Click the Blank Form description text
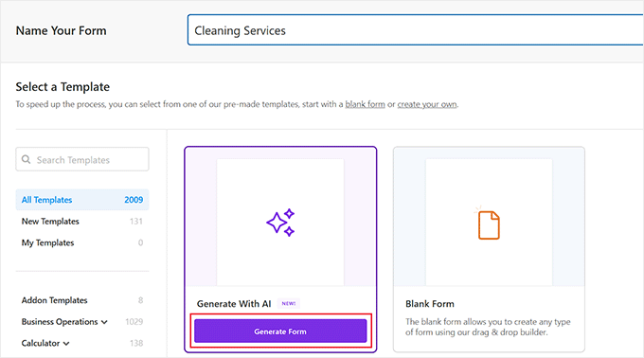This screenshot has height=358, width=644. click(488, 327)
